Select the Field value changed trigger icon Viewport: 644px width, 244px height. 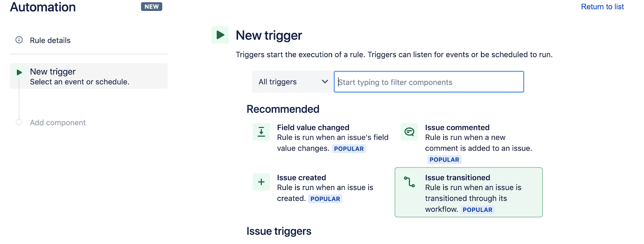click(261, 132)
